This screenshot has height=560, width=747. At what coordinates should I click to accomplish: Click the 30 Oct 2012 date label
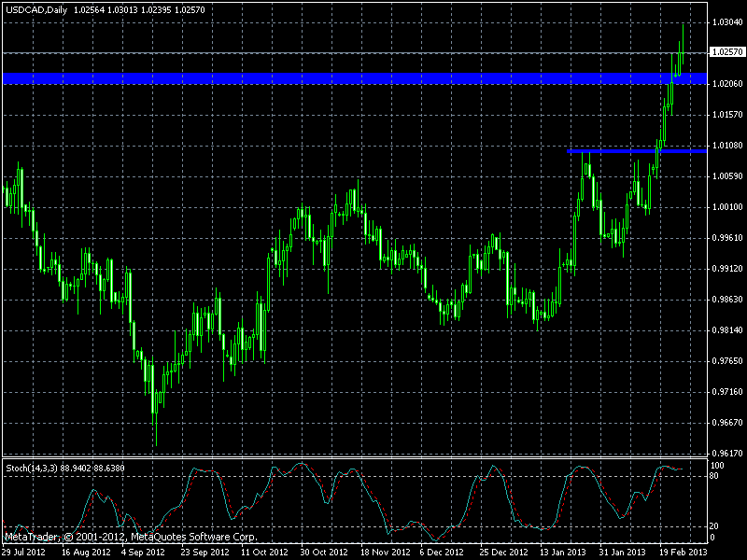coord(324,553)
